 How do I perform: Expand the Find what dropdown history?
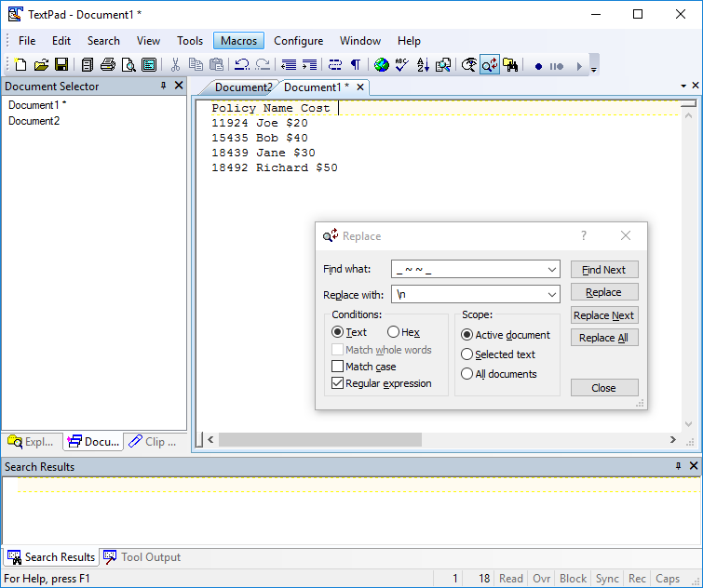pos(552,270)
